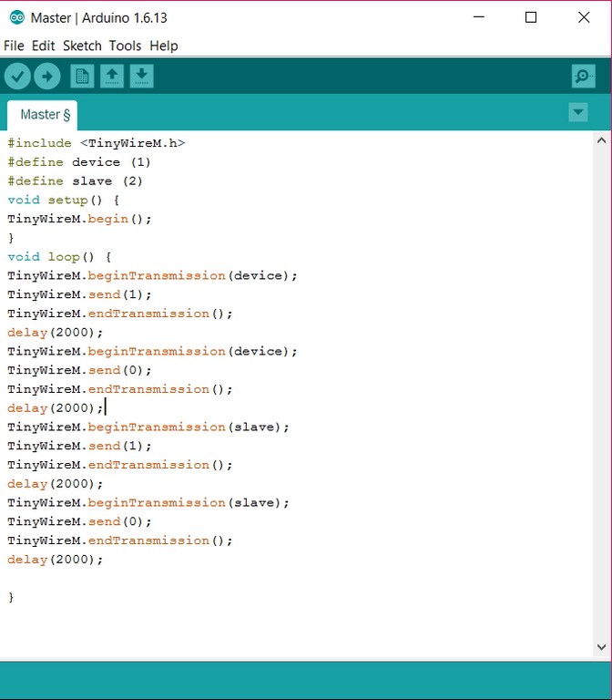Click the editor scrollbar down arrow
Screen dimensions: 612x700
click(601, 646)
